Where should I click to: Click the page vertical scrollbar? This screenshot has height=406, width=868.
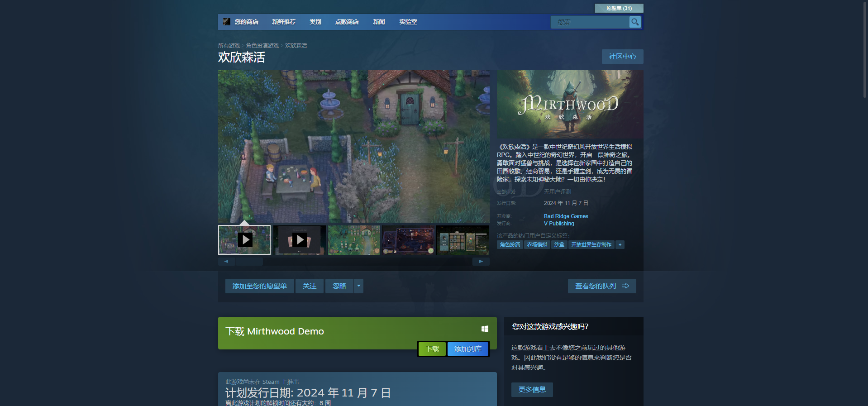865,50
